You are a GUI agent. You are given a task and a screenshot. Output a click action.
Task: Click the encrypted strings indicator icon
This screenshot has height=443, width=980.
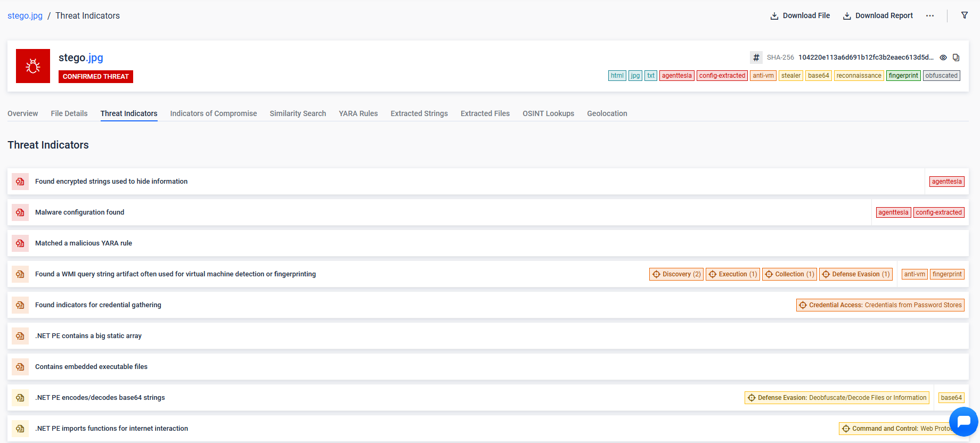tap(20, 182)
